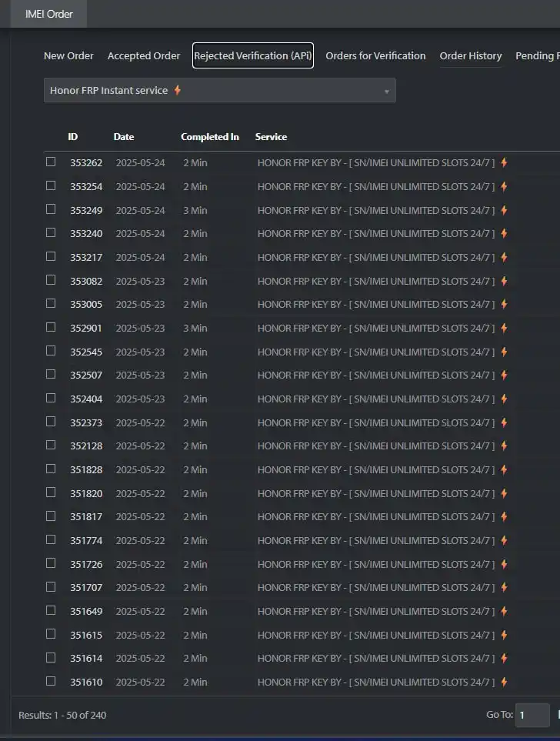Click lightning icon on order 352901 row
560x741 pixels.
pyautogui.click(x=505, y=328)
